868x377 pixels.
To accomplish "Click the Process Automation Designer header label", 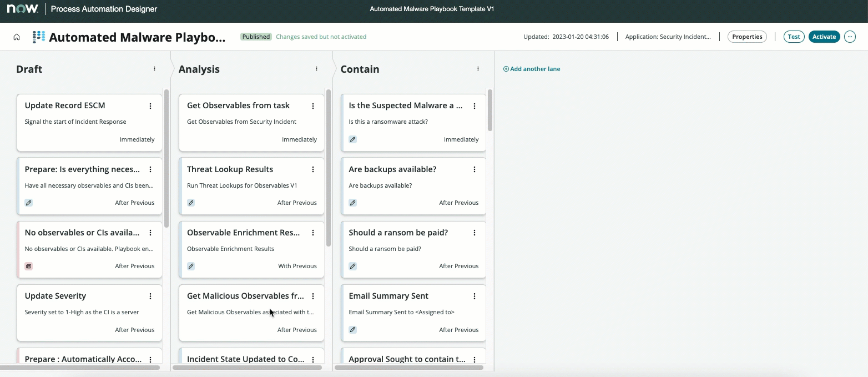I will pyautogui.click(x=104, y=9).
